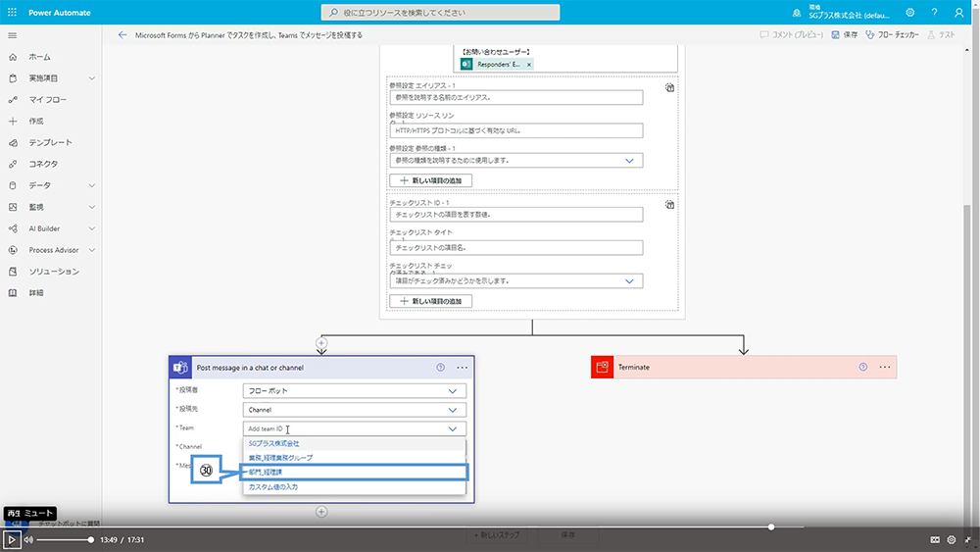
Task: Expand the 実施項目 sidebar section
Action: coord(92,78)
